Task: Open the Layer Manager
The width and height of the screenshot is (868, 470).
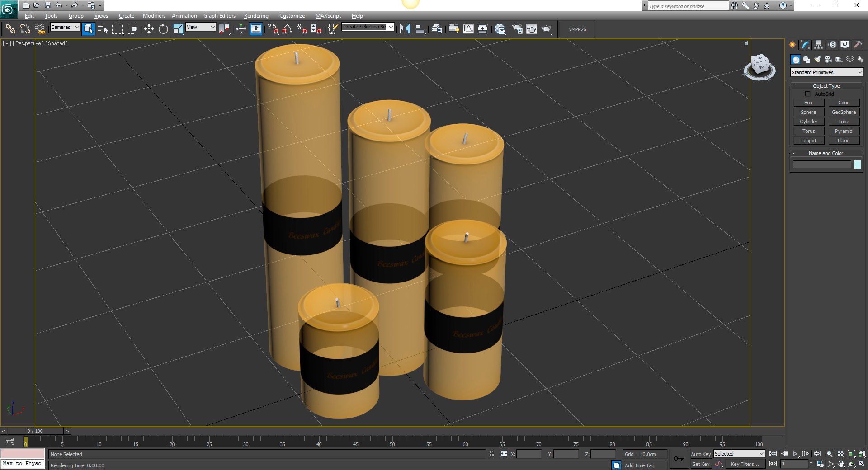Action: 437,29
